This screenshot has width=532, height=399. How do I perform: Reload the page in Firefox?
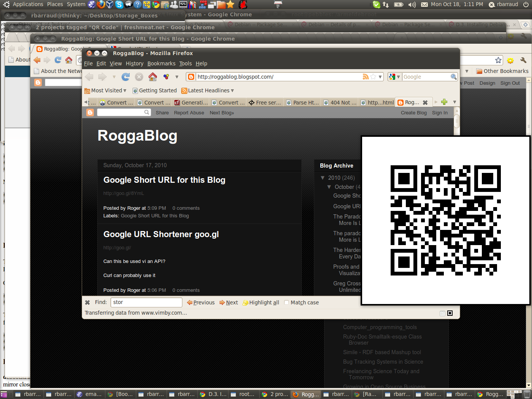click(x=125, y=77)
